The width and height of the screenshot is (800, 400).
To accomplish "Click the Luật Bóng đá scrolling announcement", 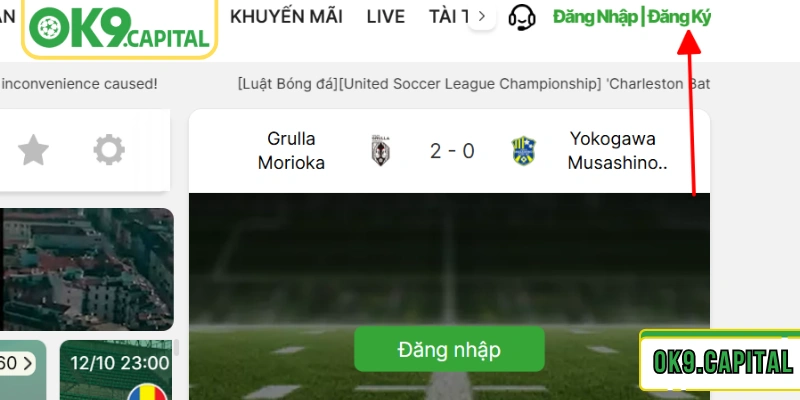I will point(473,84).
